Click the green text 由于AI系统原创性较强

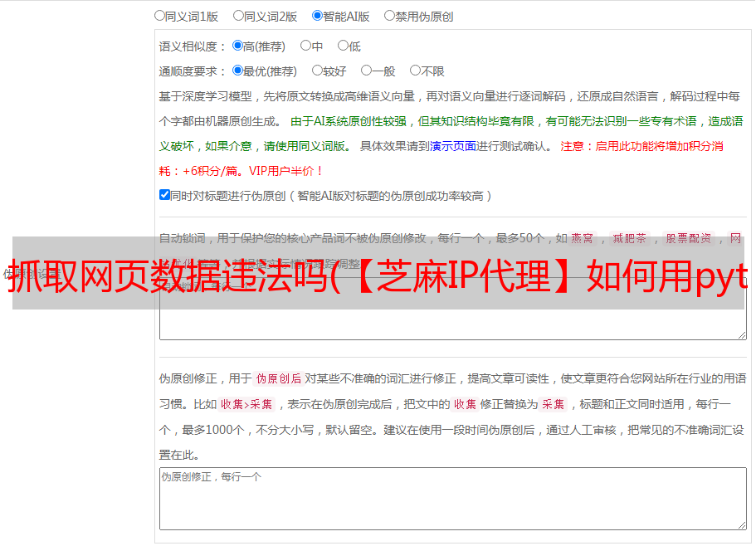(349, 121)
